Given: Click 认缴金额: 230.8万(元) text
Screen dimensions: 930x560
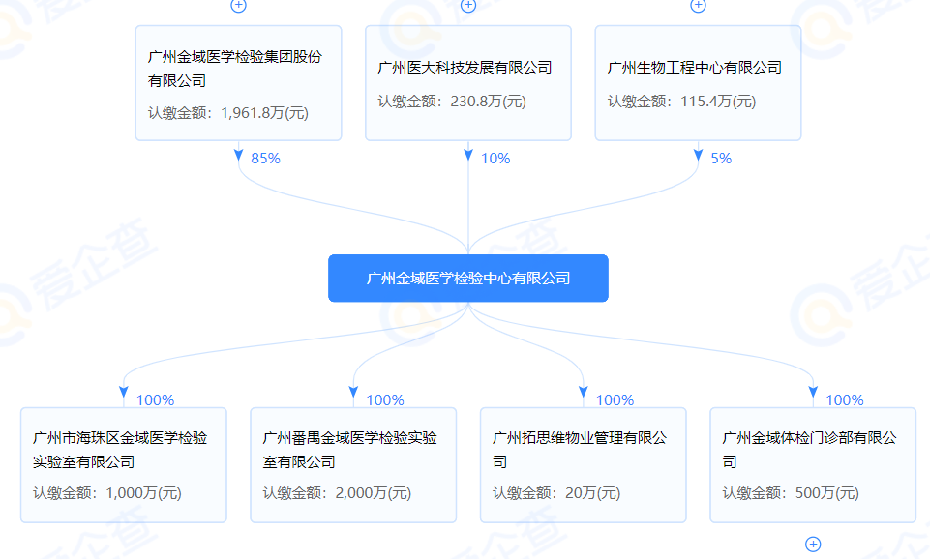Looking at the screenshot, I should 452,102.
